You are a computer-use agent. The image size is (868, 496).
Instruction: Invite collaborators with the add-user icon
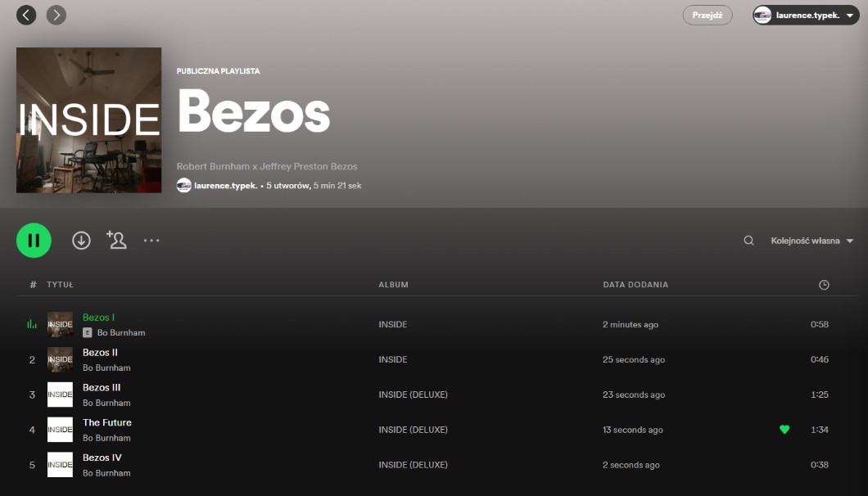point(116,240)
